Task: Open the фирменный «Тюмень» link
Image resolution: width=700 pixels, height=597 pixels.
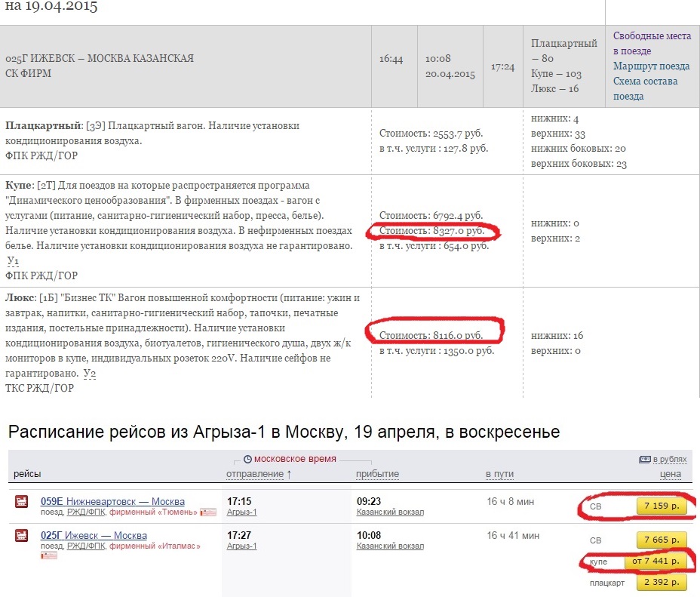Action: coord(153,512)
